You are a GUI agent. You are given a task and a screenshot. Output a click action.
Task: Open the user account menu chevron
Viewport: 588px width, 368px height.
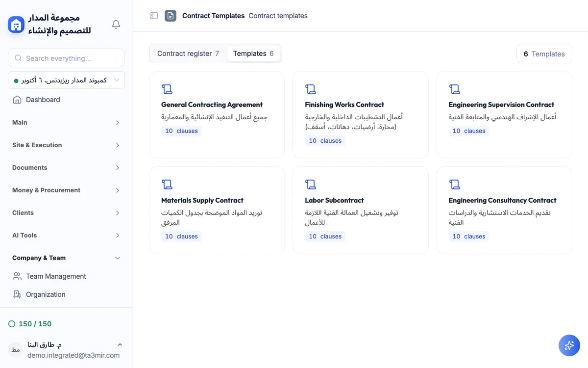[120, 345]
